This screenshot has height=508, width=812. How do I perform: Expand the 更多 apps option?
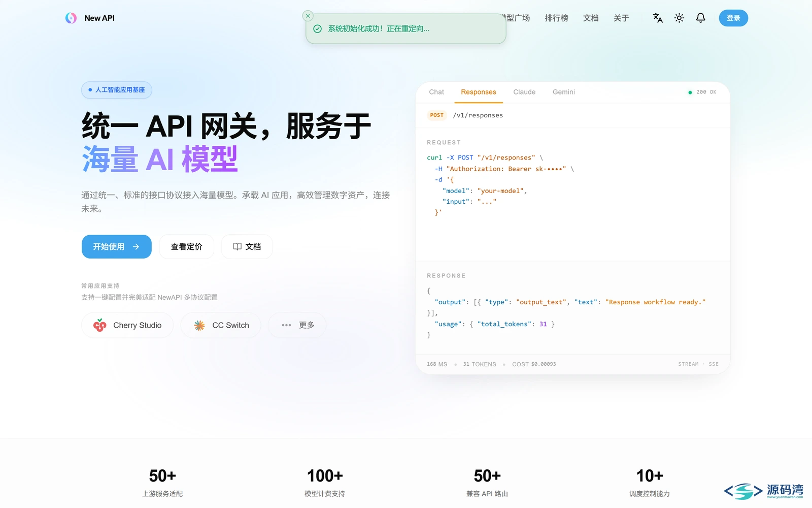(297, 325)
